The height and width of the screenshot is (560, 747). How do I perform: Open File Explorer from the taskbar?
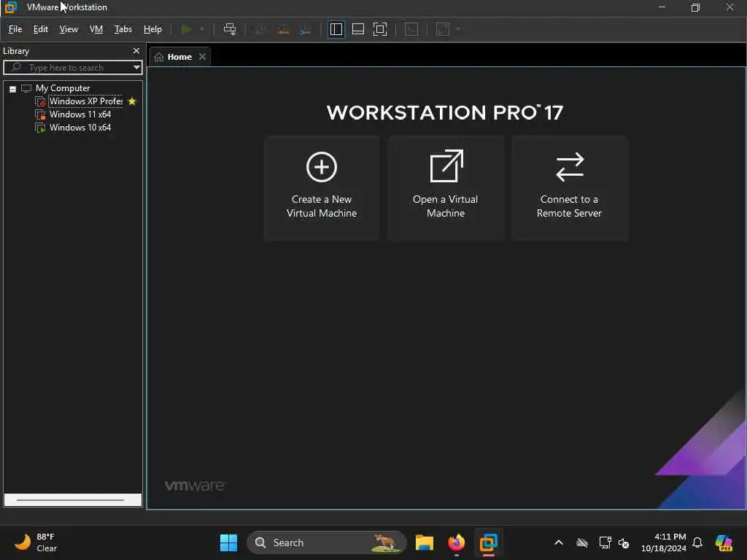tap(424, 542)
